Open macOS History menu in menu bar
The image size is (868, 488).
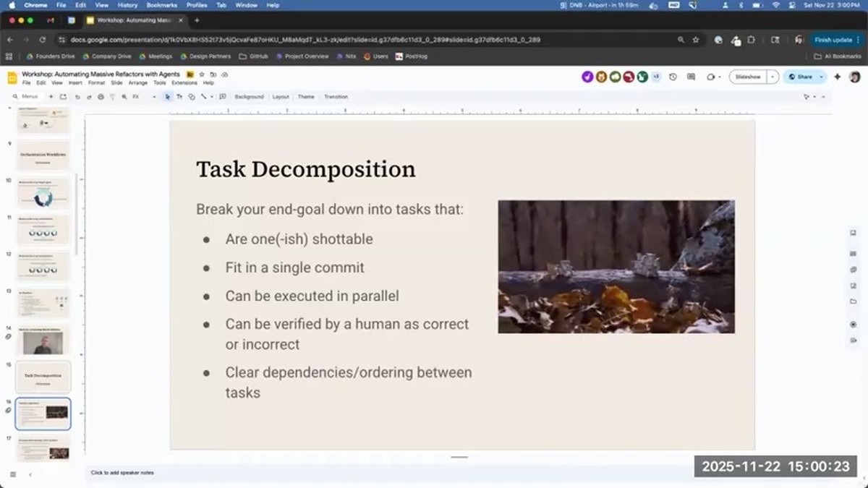click(x=127, y=5)
